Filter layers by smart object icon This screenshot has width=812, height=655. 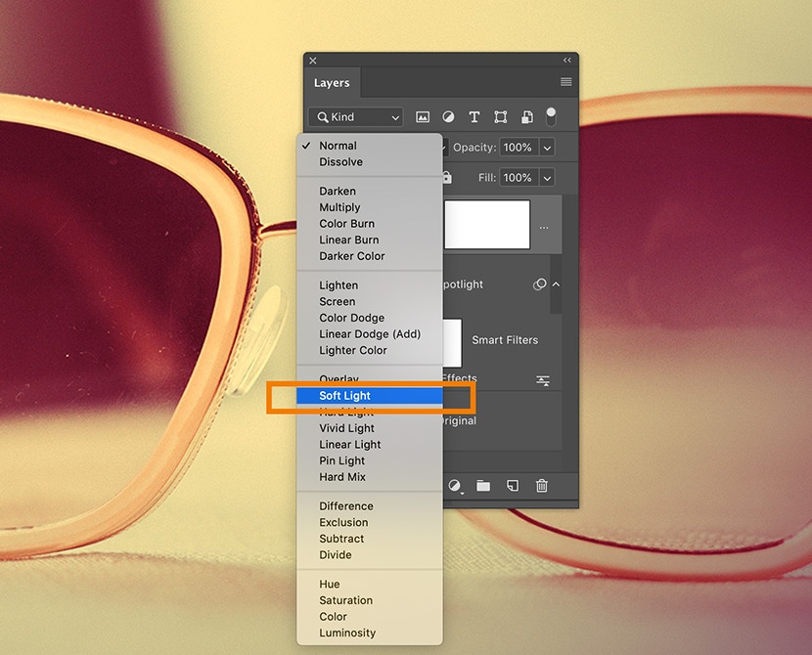(526, 117)
